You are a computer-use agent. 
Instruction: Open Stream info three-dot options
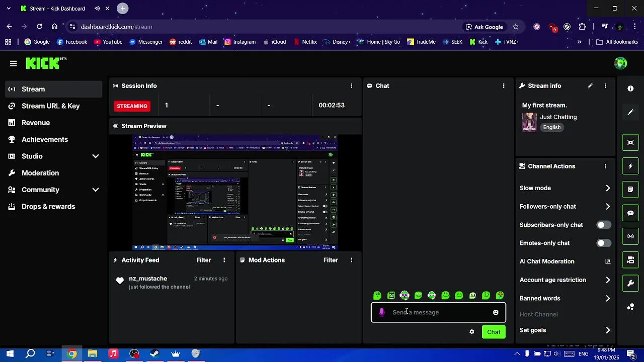605,86
